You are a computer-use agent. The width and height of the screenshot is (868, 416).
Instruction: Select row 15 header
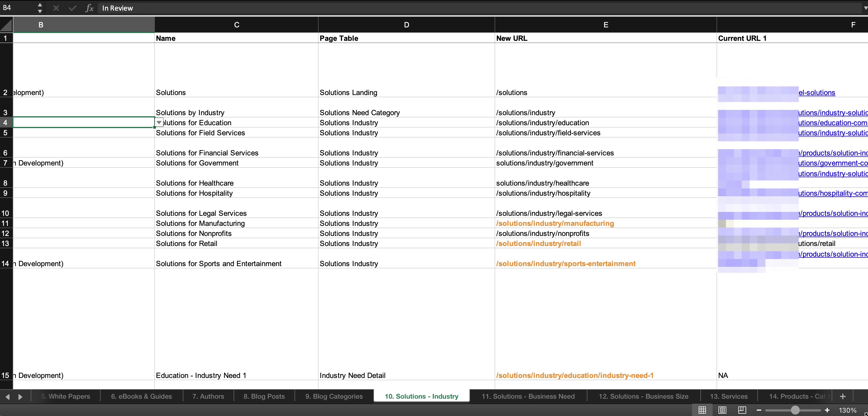6,324
